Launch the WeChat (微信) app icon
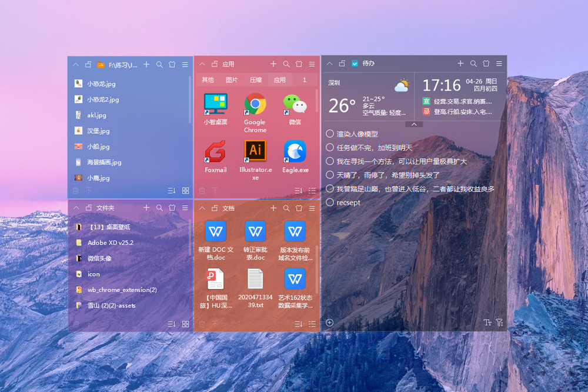This screenshot has height=392, width=588. coord(295,105)
